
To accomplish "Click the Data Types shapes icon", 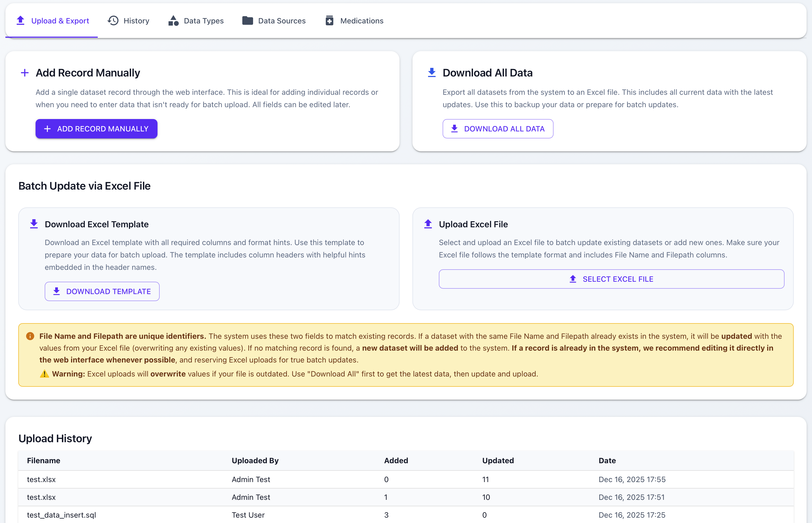I will 173,21.
